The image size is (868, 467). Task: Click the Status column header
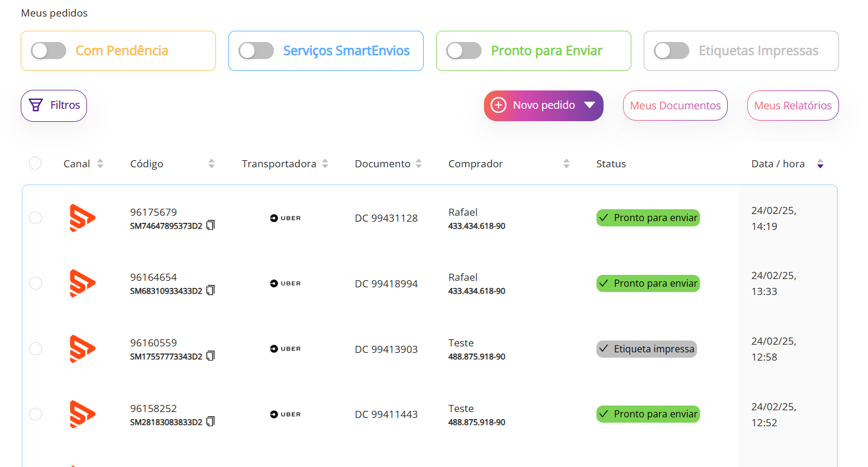click(x=611, y=164)
